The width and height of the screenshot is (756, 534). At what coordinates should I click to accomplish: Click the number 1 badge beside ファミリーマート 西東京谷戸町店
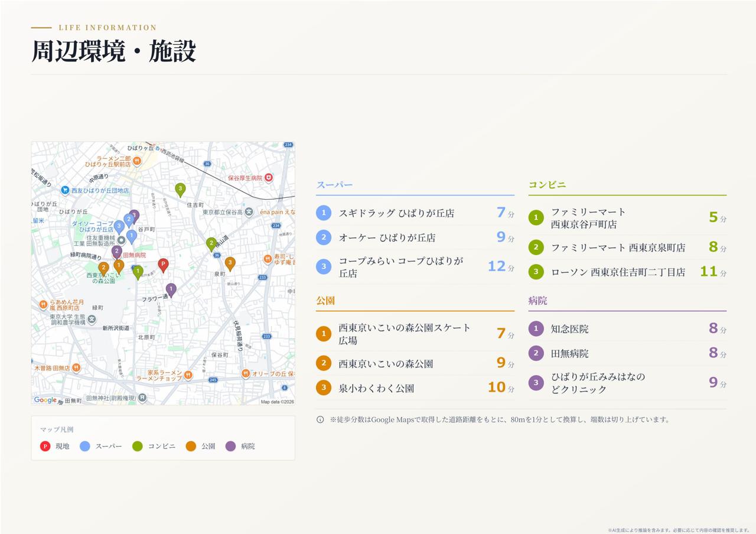point(536,218)
